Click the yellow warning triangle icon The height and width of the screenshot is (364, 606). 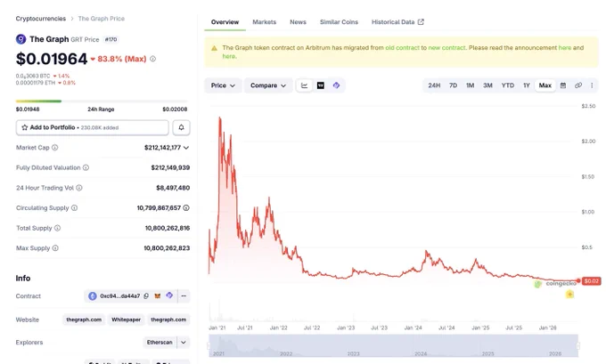tap(214, 48)
